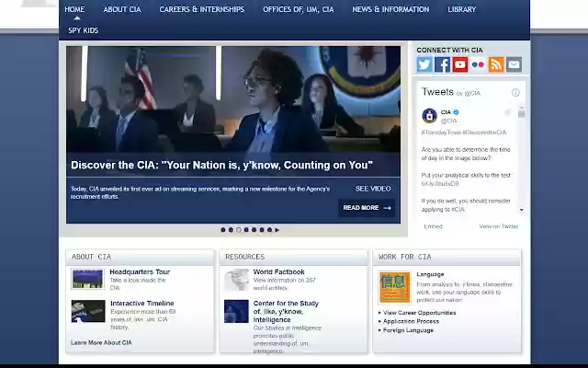Click the Tweets info circle icon

[515, 92]
